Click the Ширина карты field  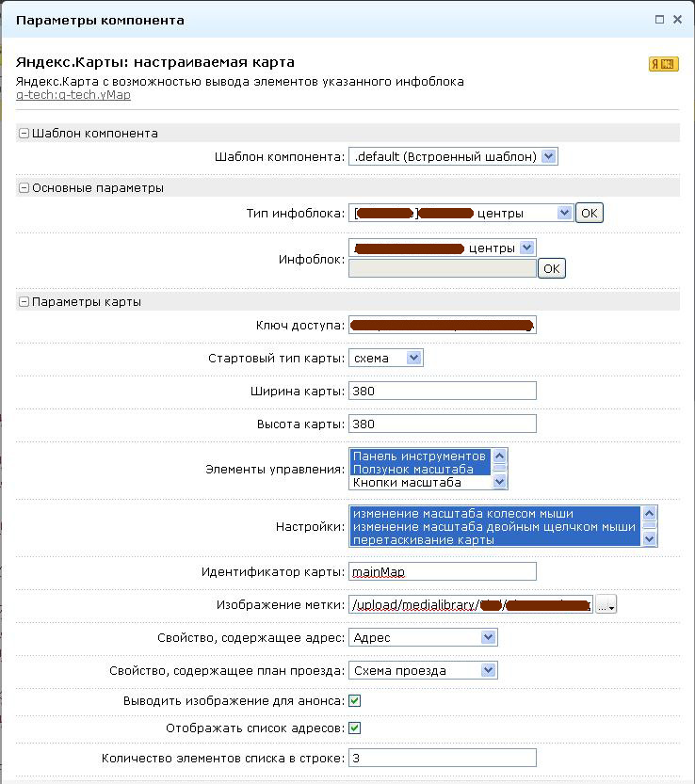click(x=443, y=391)
